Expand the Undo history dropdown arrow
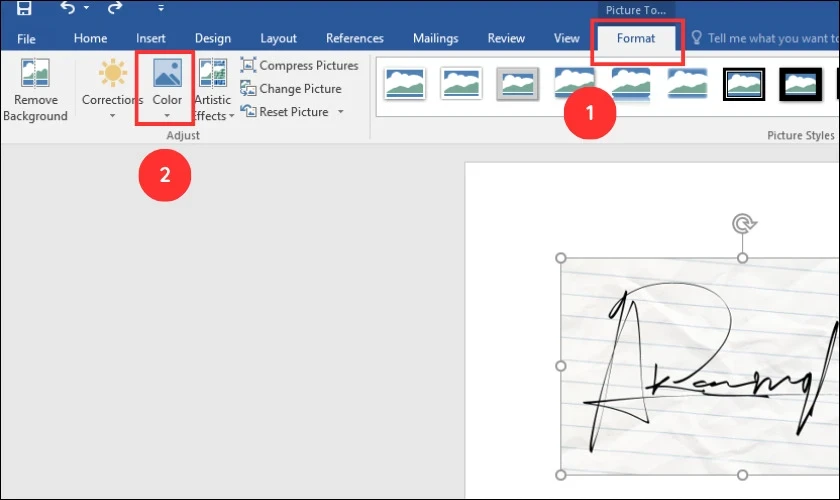 point(85,9)
